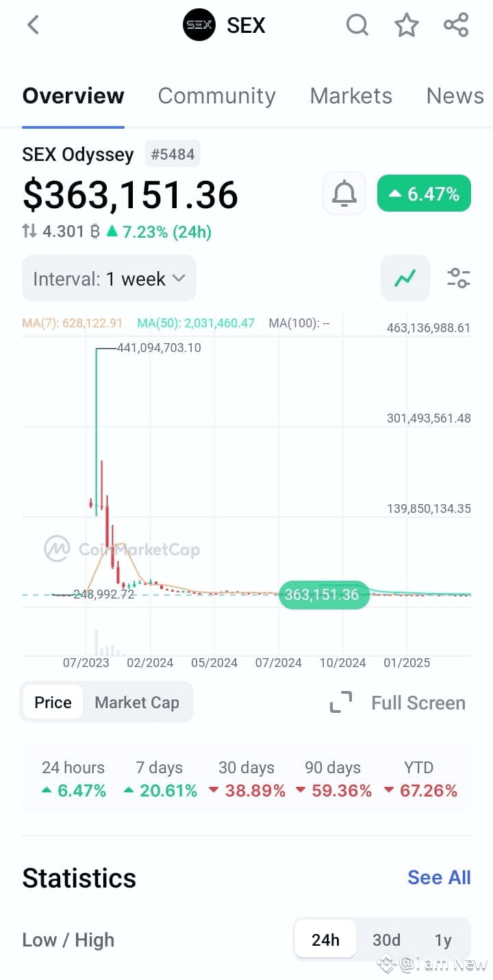Click the 363,151.36 price marker on chart

(323, 594)
